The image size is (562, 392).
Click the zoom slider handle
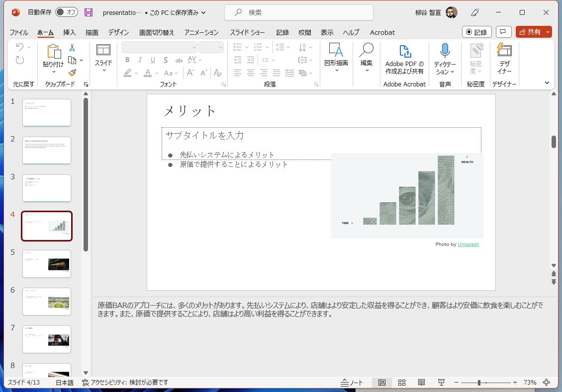pos(479,383)
